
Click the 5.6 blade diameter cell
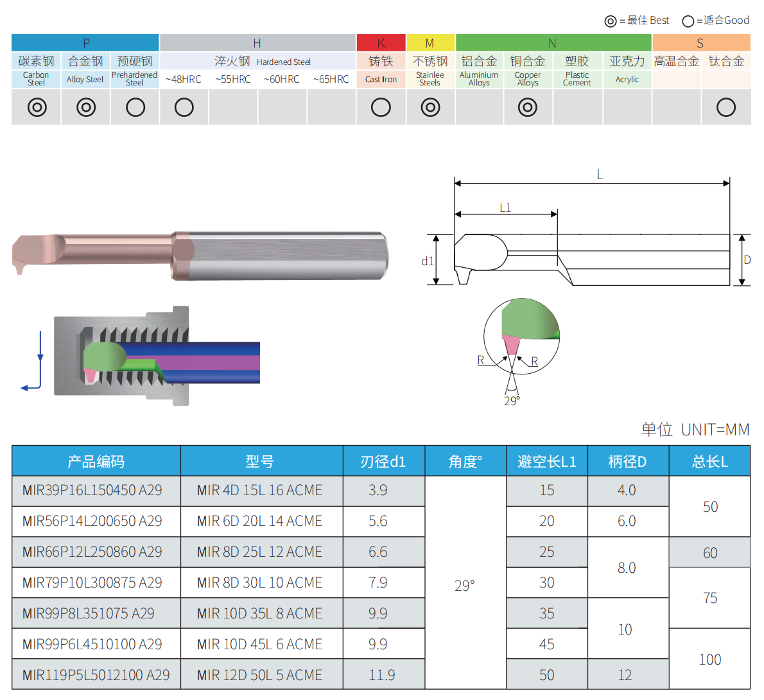click(384, 521)
